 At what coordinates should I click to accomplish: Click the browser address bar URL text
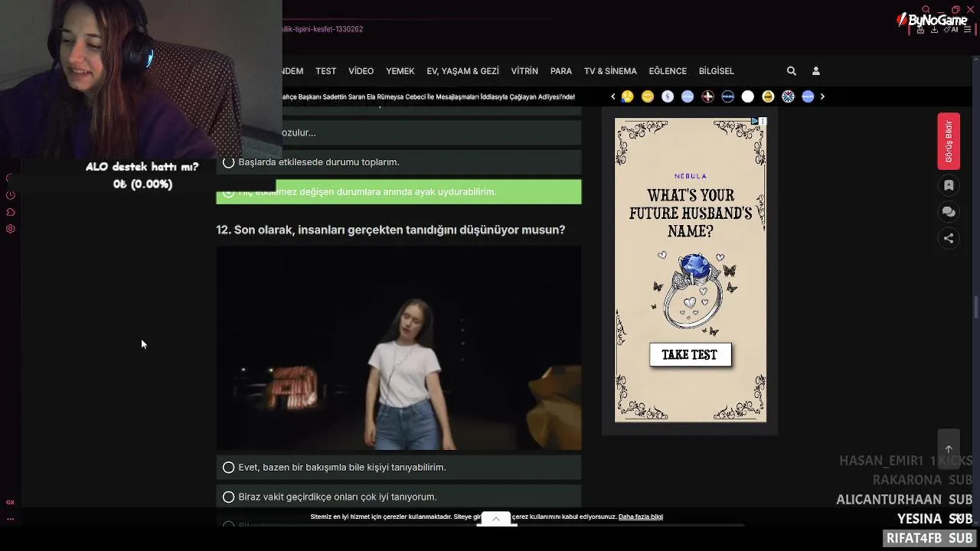[x=323, y=29]
